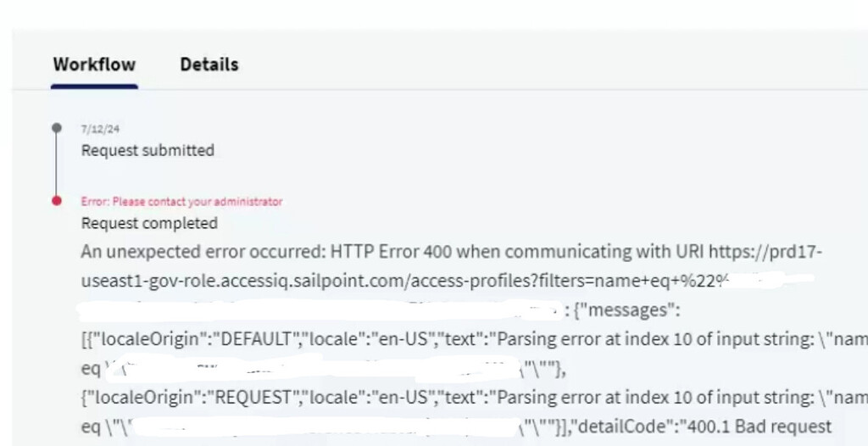Click the vertical line connecting timeline steps
868x446 pixels.
(57, 164)
